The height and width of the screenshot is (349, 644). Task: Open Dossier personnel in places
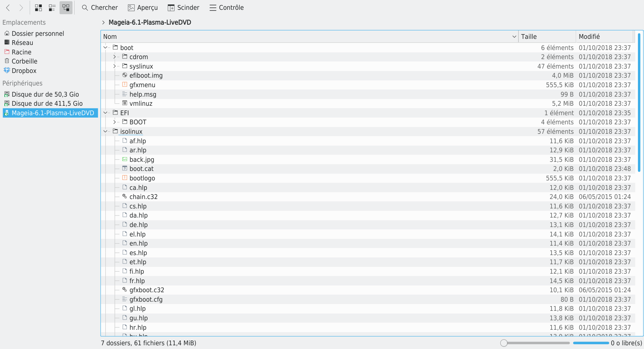(38, 33)
